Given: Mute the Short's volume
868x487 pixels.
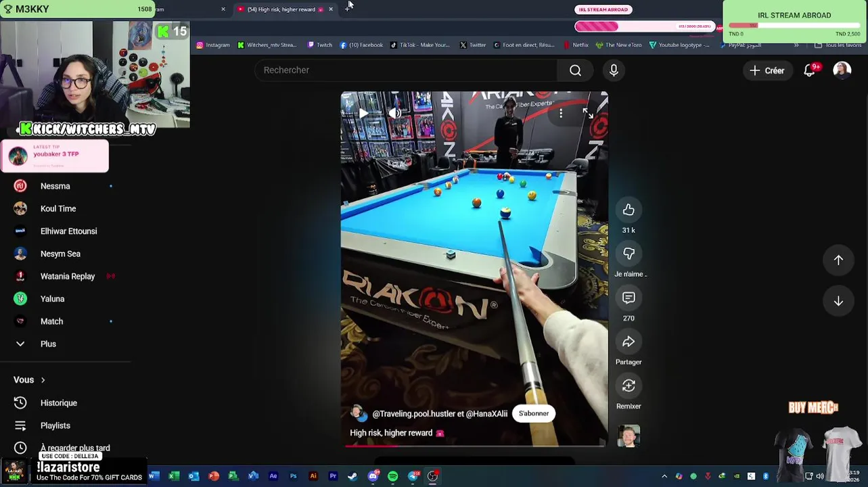Looking at the screenshot, I should point(394,114).
